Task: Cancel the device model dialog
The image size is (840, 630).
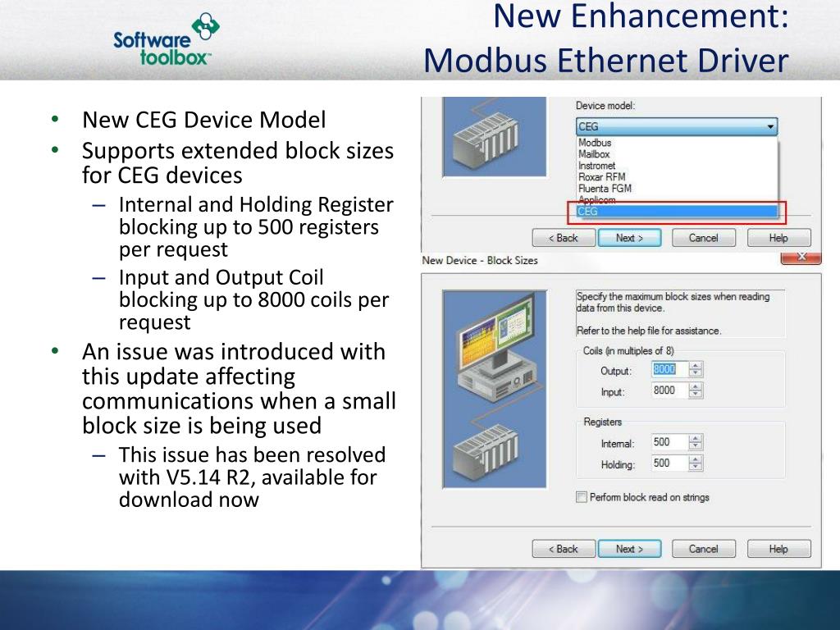Action: (x=703, y=238)
